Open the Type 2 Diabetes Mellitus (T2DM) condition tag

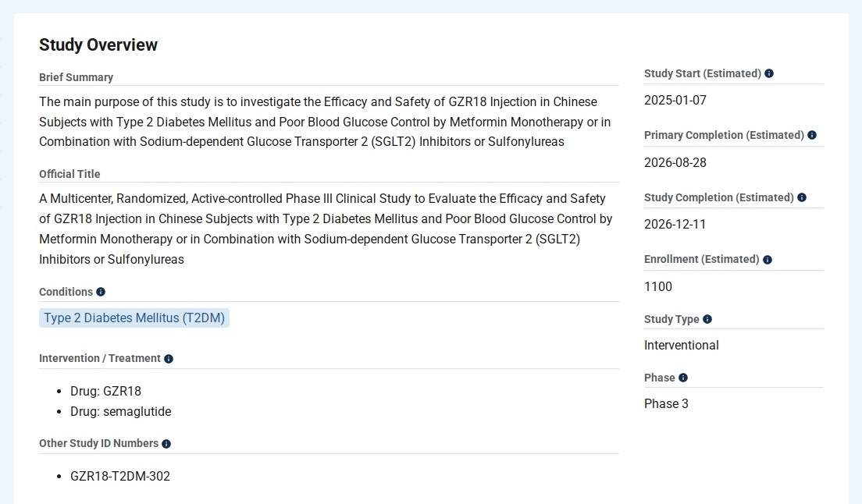coord(134,318)
